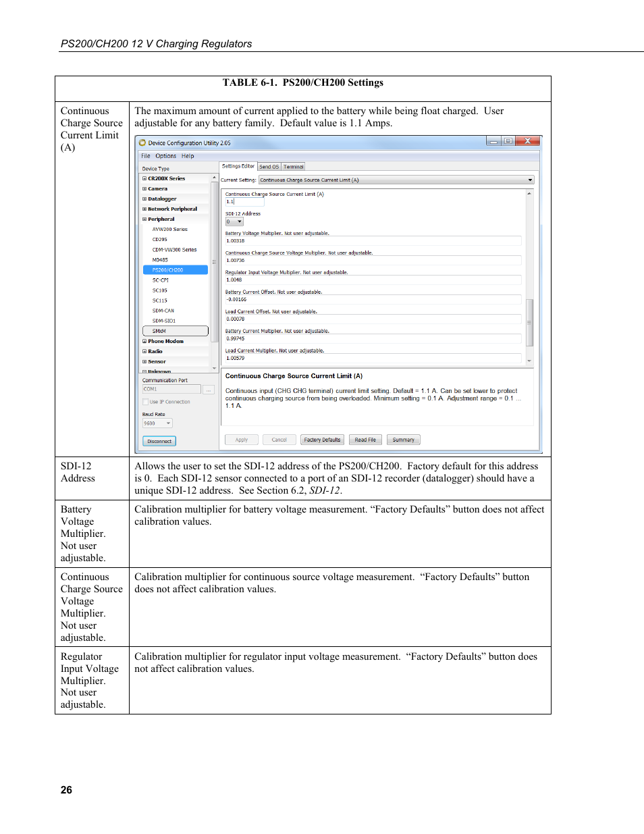Image resolution: width=644 pixels, height=834 pixels.
Task: Click the device list scrollbar thumb
Action: (x=215, y=262)
